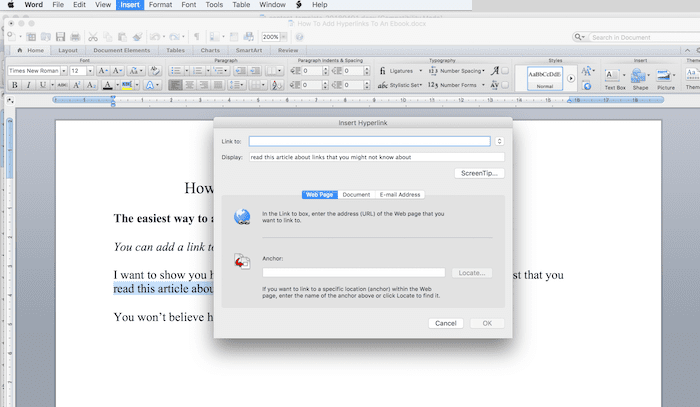The height and width of the screenshot is (407, 700).
Task: Click the Print icon in toolbar
Action: click(75, 37)
